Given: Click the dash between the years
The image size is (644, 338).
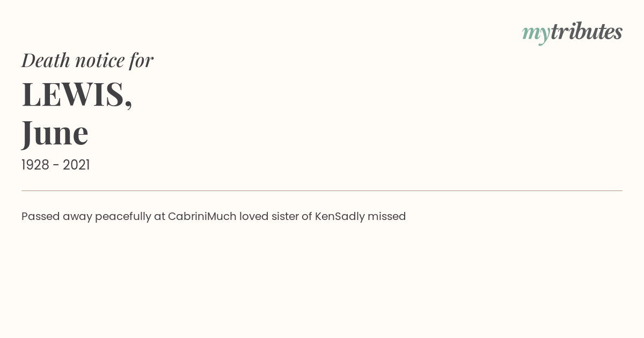Looking at the screenshot, I should coord(56,166).
